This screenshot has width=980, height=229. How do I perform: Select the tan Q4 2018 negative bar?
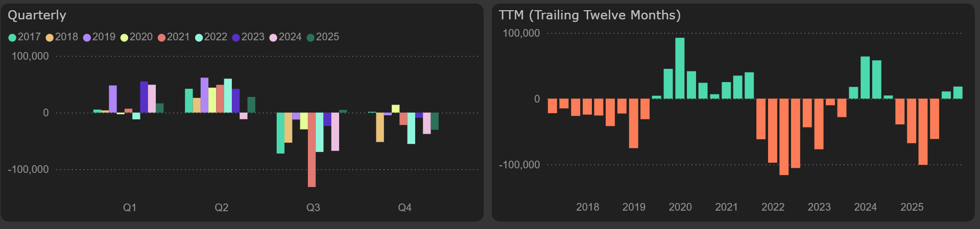click(380, 127)
